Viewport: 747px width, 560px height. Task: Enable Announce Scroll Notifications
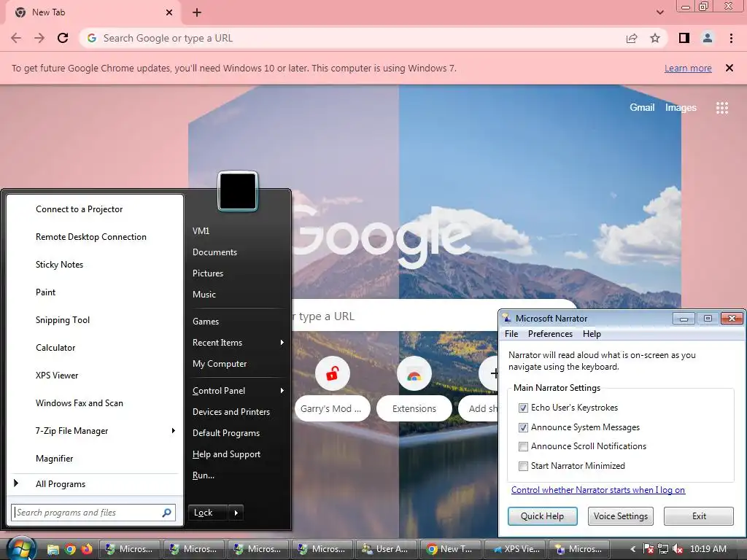click(523, 446)
